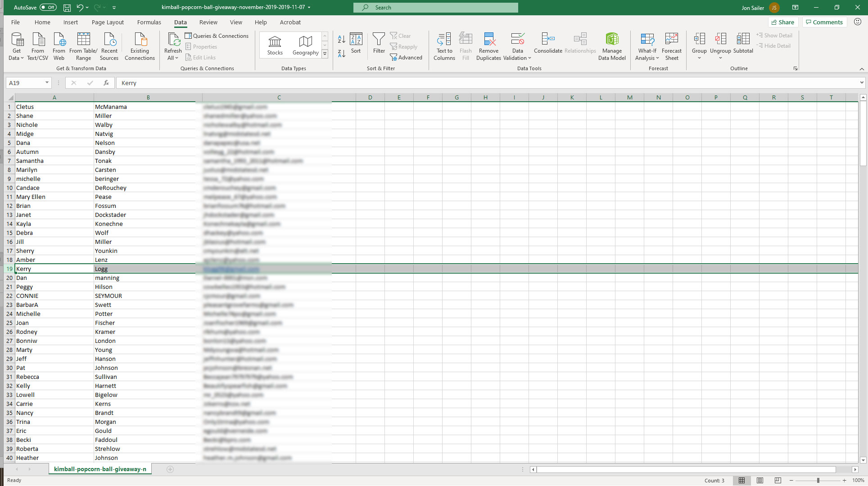Expand the formula bar
868x486 pixels.
pos(861,83)
